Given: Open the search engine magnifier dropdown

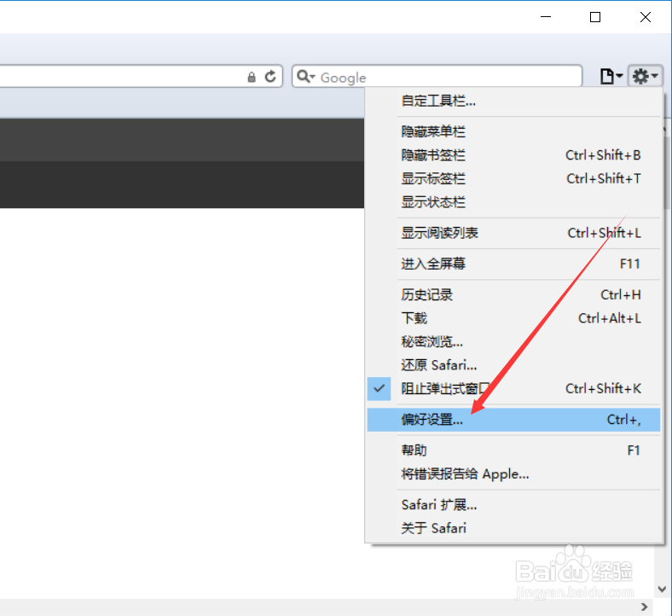Looking at the screenshot, I should (305, 76).
